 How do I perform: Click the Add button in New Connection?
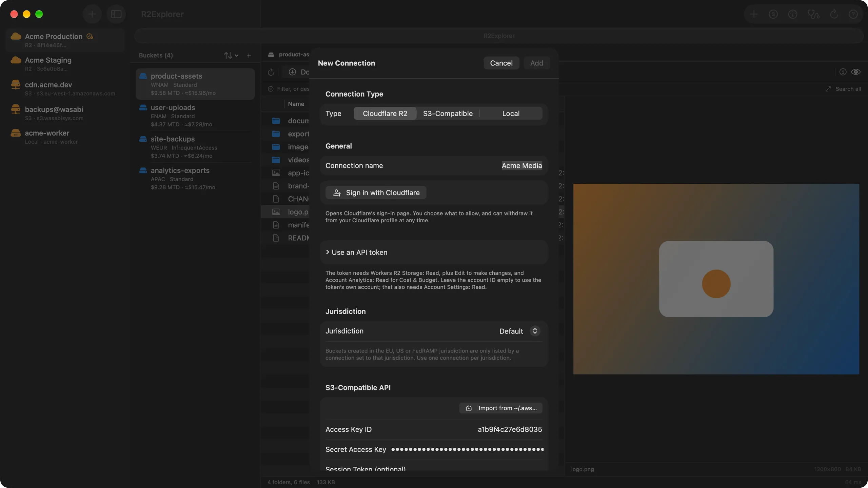(x=536, y=63)
